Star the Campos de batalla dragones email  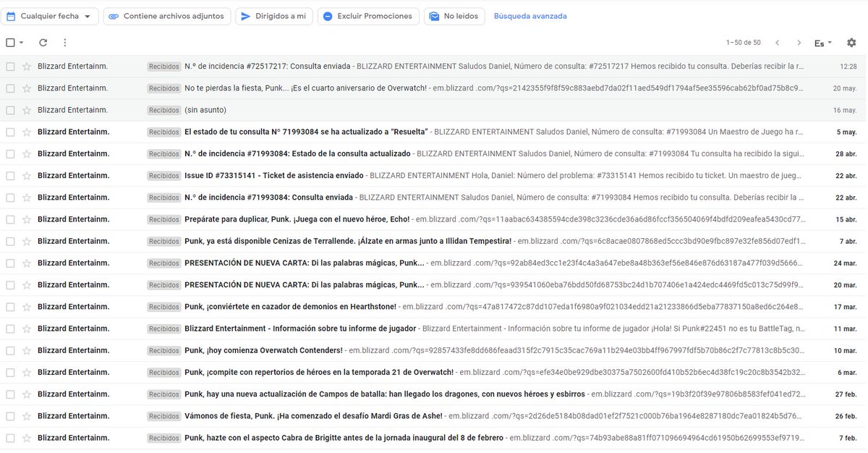click(27, 394)
